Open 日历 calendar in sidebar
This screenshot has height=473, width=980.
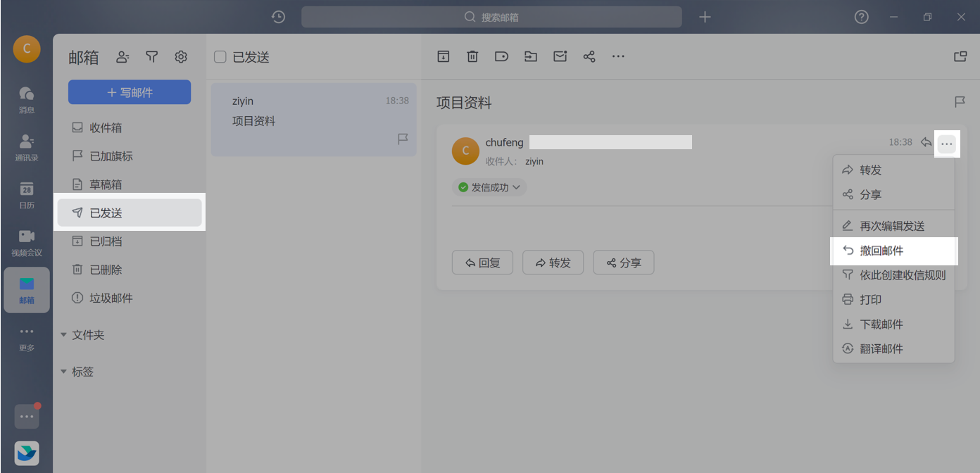click(27, 195)
